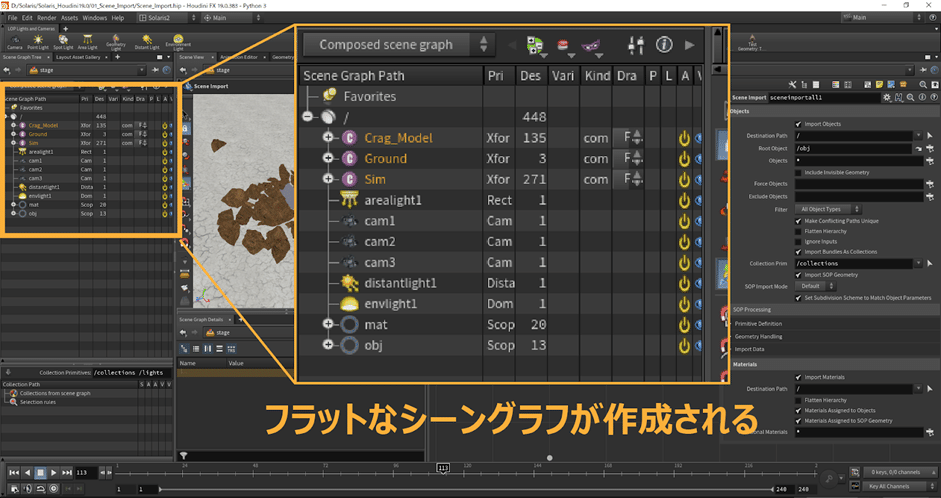Select the Geometry Light shelf tool
941x498 pixels.
116,42
